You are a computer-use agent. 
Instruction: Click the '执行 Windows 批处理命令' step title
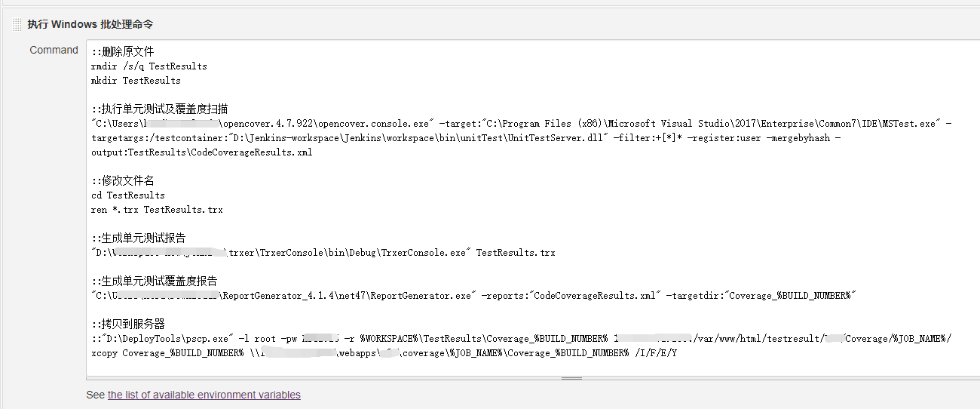point(90,24)
